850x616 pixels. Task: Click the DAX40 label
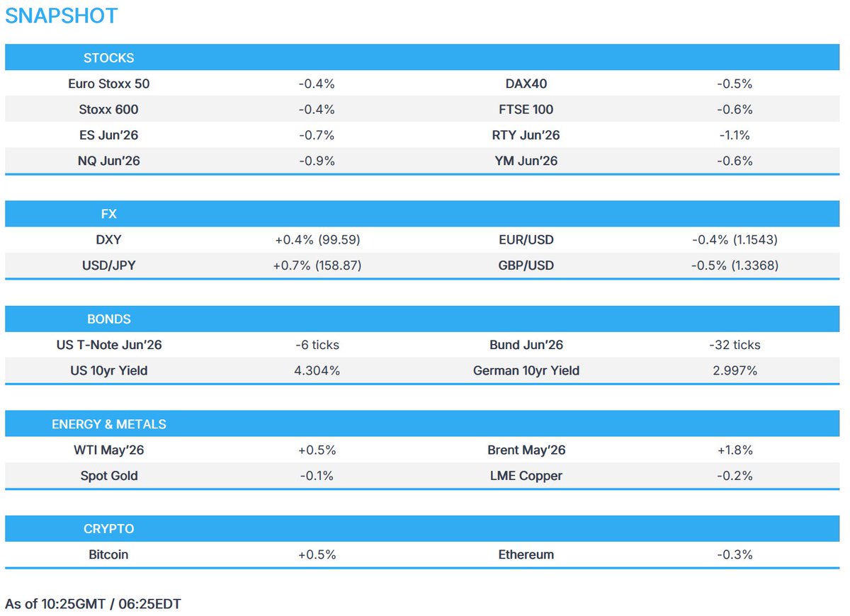coord(526,83)
